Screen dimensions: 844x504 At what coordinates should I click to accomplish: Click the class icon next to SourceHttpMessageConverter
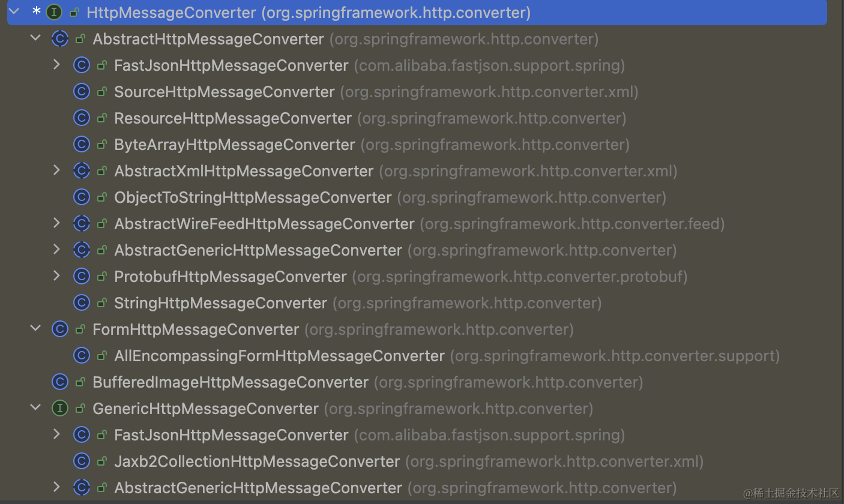pos(82,91)
